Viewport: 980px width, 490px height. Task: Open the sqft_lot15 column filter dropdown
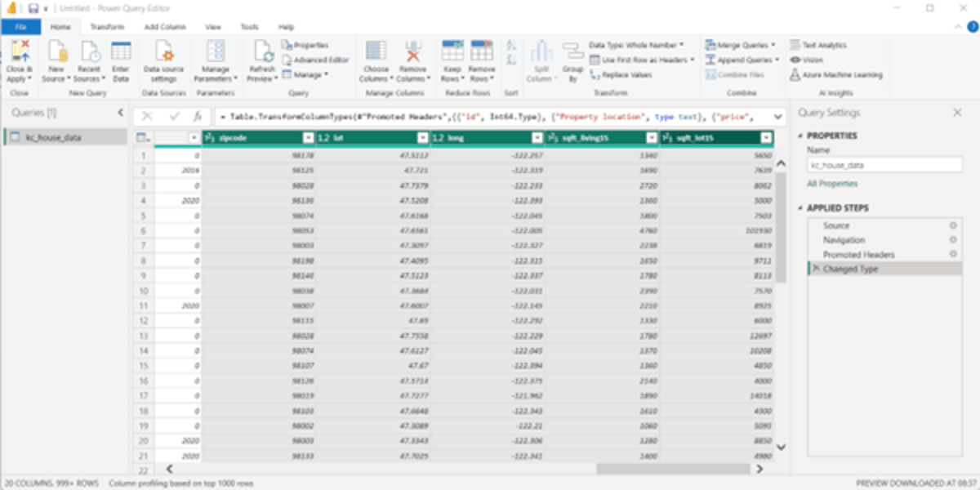click(x=765, y=138)
